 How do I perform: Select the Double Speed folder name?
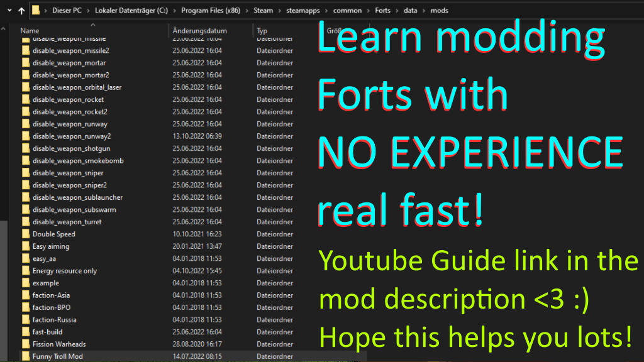(54, 234)
